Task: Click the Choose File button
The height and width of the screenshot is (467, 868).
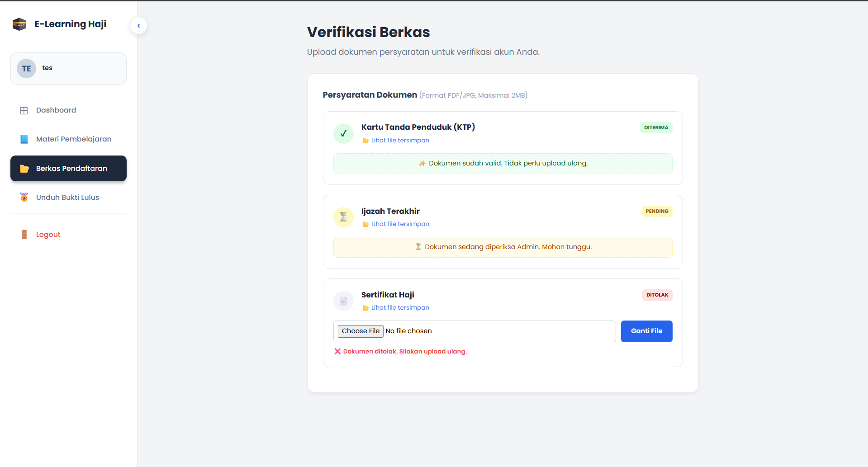Action: 360,331
